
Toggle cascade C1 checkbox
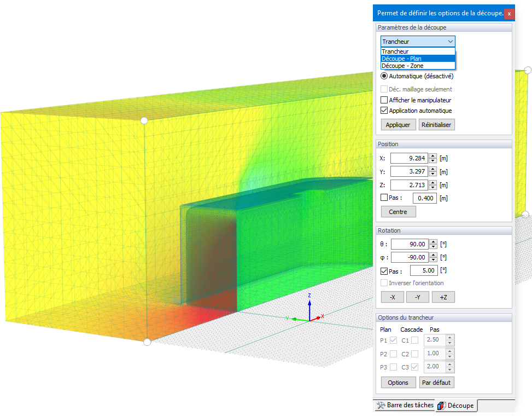pyautogui.click(x=414, y=340)
